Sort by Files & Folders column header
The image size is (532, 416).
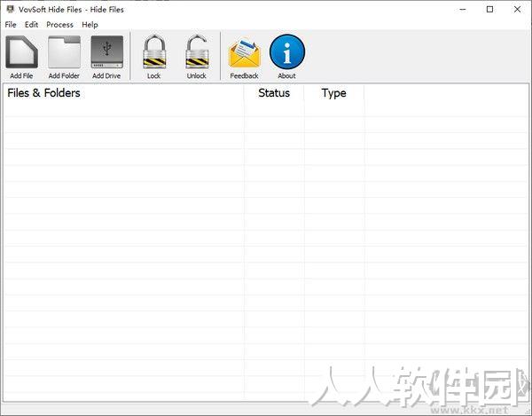point(123,93)
